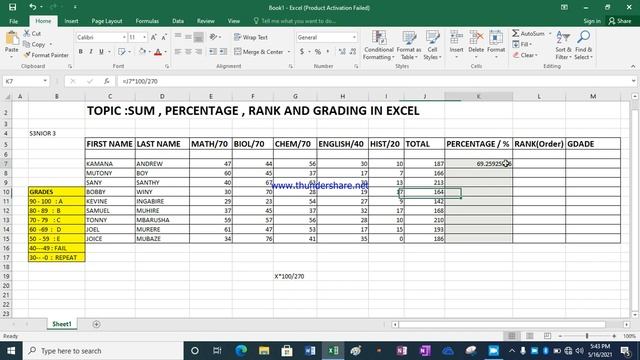This screenshot has height=360, width=640.
Task: Click Increase Decimal icon
Action: (342, 52)
